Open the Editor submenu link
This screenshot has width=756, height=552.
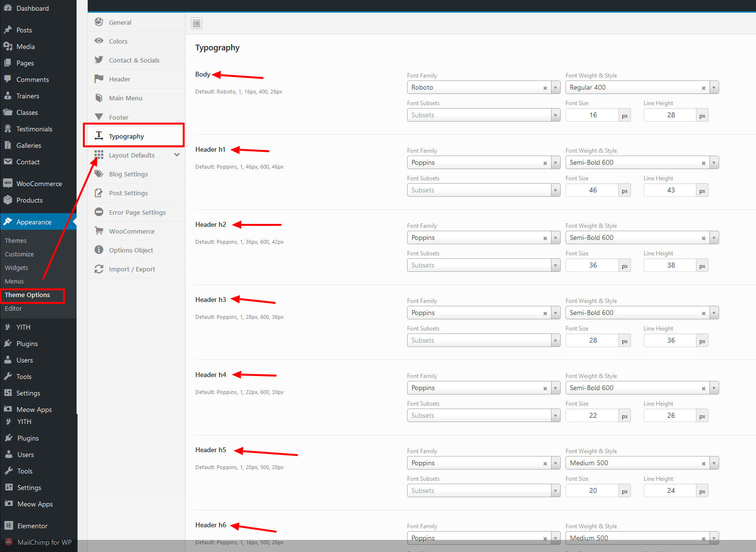pos(14,308)
